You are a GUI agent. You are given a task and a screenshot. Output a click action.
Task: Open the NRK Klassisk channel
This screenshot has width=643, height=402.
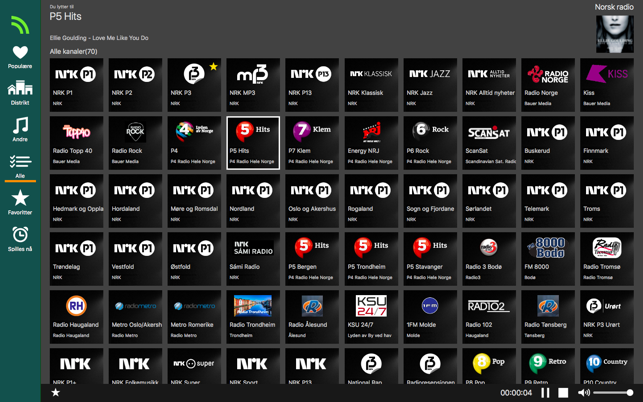[371, 85]
